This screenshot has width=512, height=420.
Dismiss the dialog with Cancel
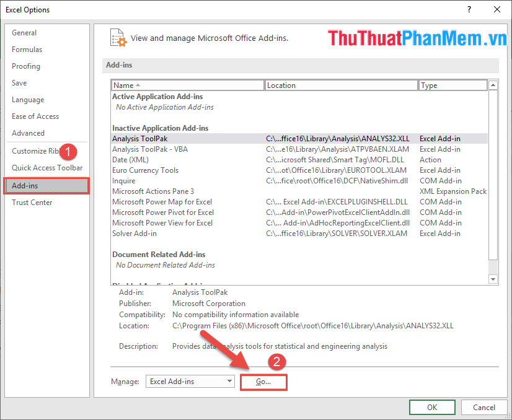[484, 407]
